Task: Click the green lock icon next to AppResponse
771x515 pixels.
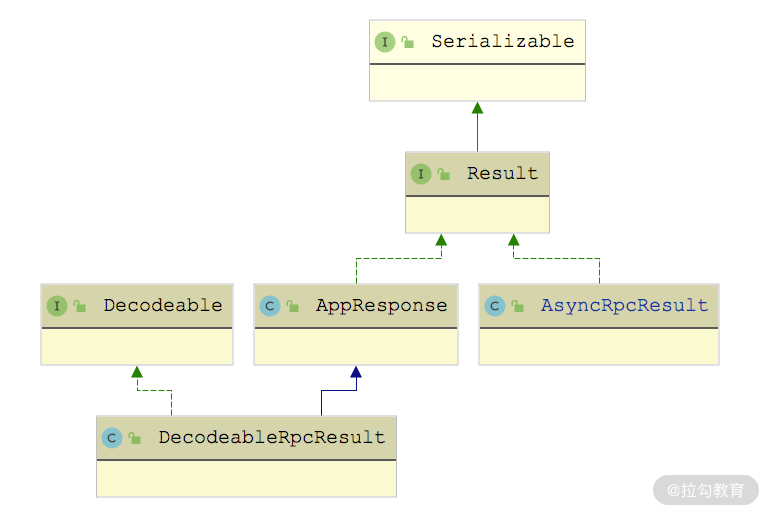Action: coord(293,306)
